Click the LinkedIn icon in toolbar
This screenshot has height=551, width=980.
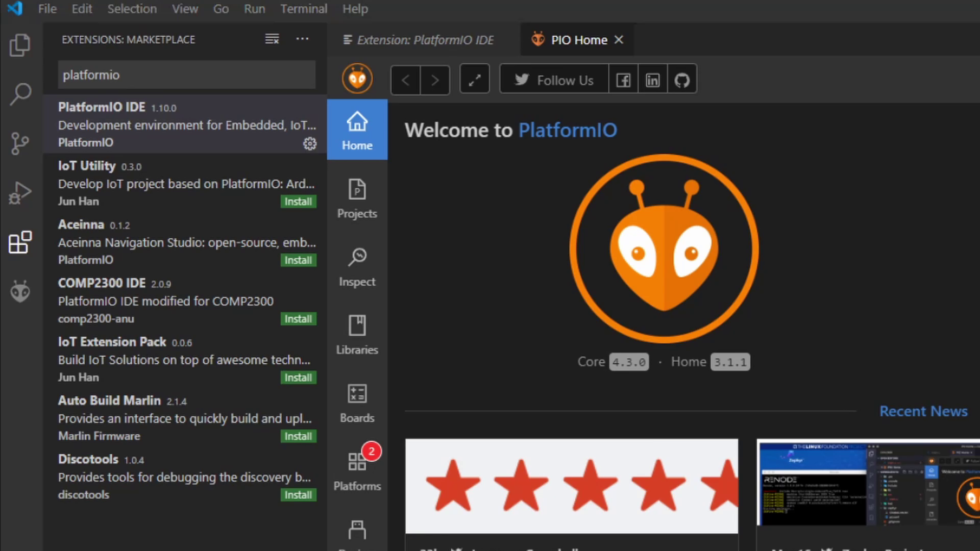(652, 80)
